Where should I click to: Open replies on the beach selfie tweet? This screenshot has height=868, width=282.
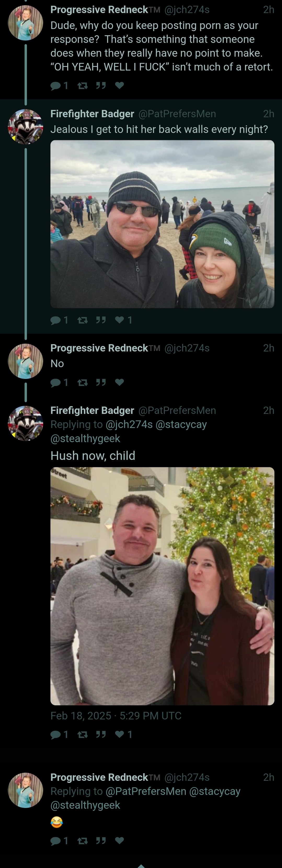[59, 320]
